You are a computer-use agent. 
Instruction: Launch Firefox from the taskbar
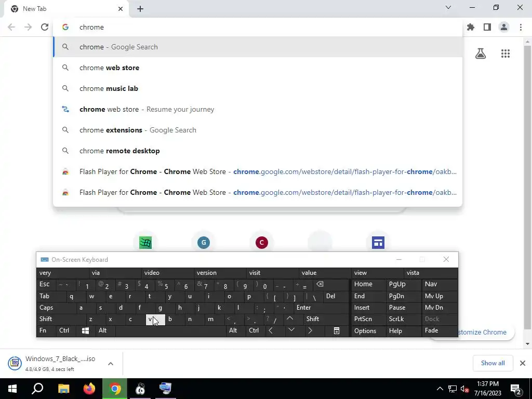coord(89,389)
